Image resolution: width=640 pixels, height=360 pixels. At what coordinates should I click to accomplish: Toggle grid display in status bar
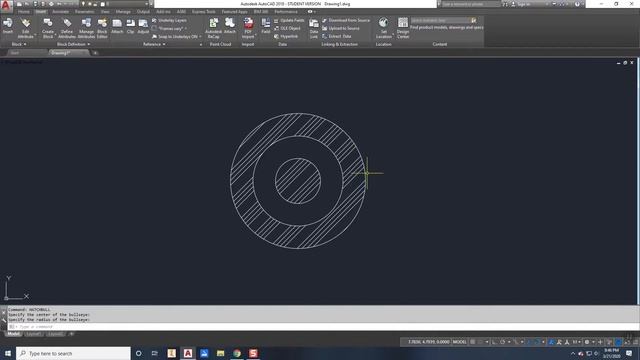click(473, 342)
